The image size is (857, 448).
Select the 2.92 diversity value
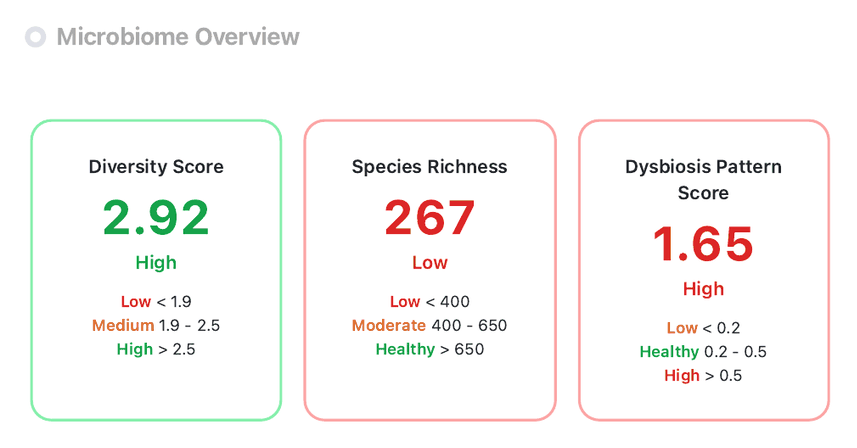(156, 217)
